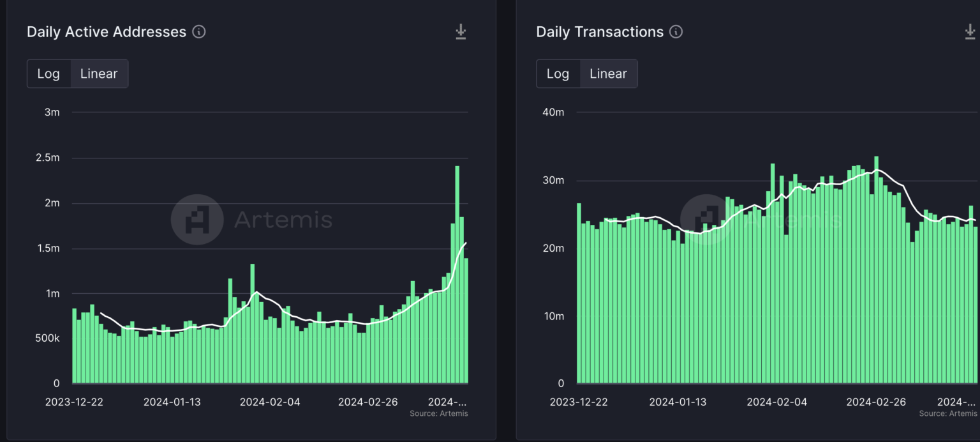This screenshot has width=980, height=442.
Task: Click the Artemis logo watermark in Active Addresses chart
Action: point(197,220)
